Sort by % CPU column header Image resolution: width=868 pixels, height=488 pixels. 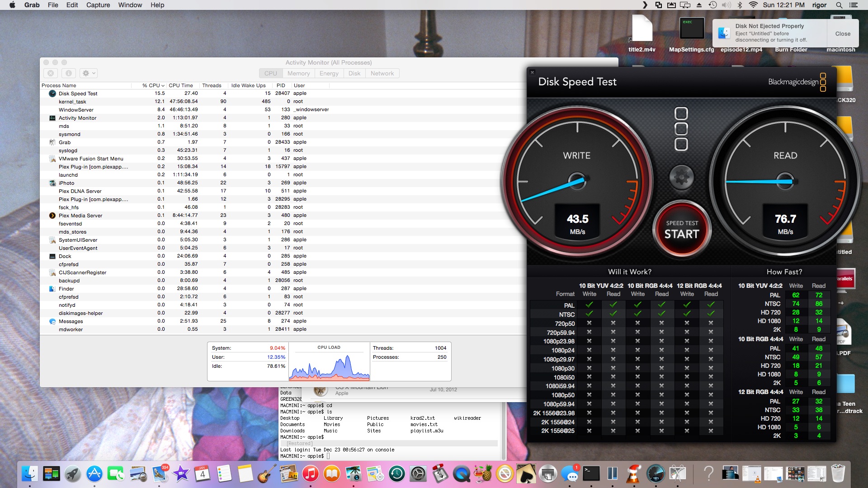[153, 85]
